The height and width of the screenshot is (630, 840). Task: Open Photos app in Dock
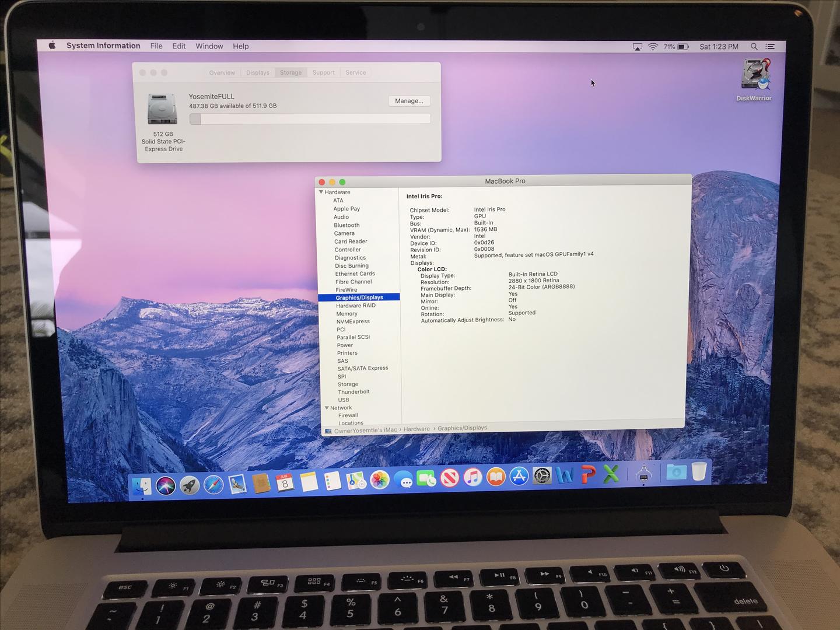tap(380, 480)
